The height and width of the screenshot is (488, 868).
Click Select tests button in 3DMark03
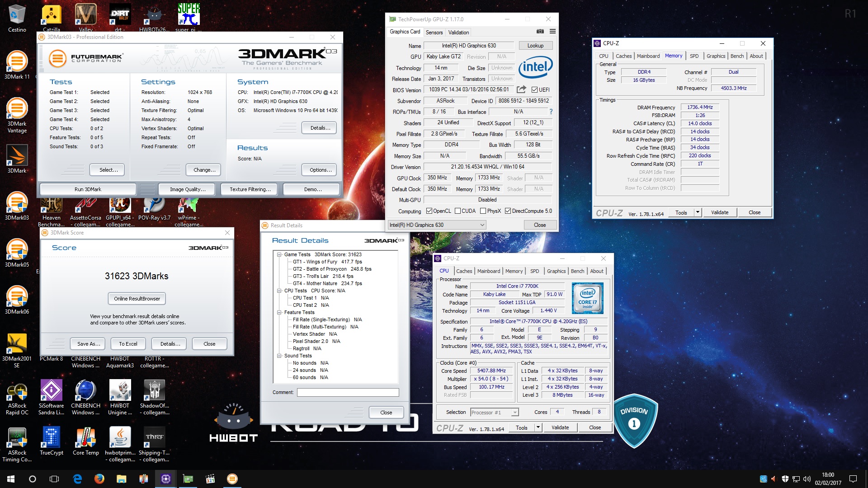(x=108, y=170)
